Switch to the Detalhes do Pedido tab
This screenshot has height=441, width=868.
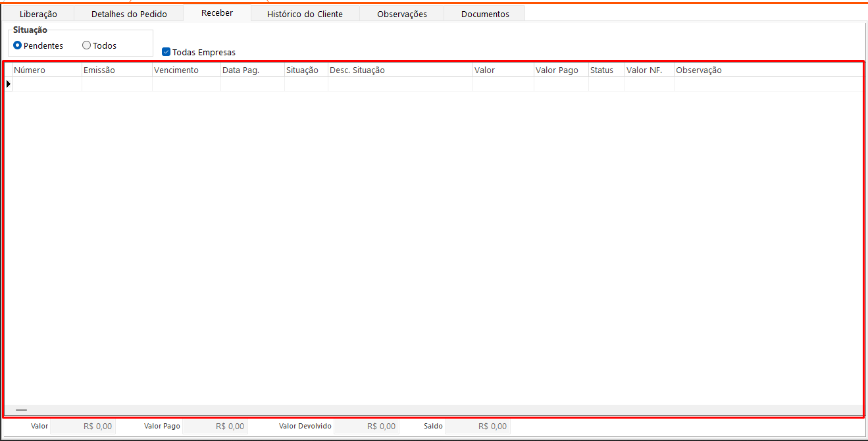point(129,14)
